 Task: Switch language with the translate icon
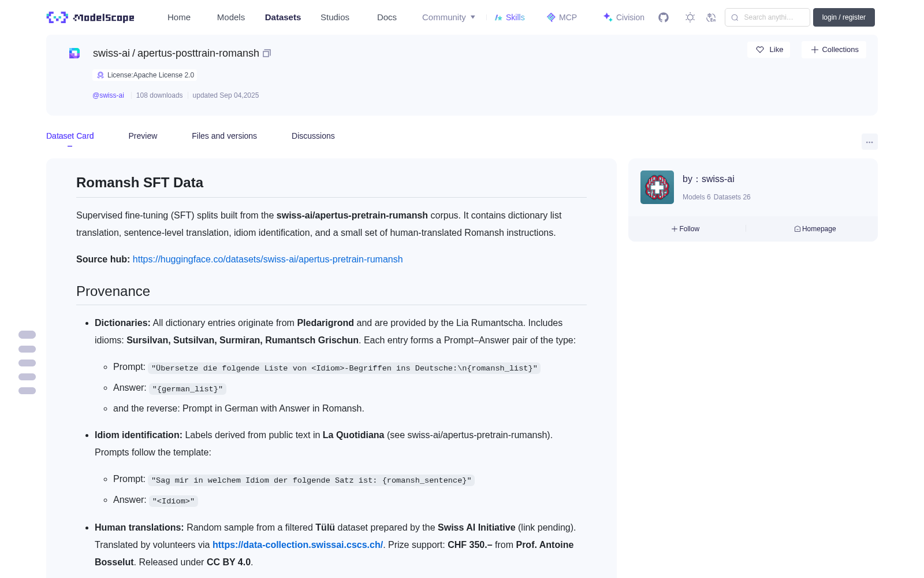point(711,17)
